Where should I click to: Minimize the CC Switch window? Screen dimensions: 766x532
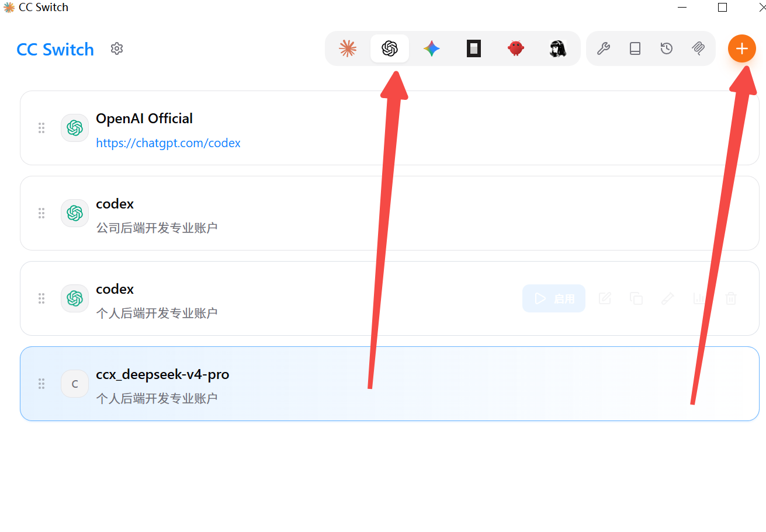point(682,7)
